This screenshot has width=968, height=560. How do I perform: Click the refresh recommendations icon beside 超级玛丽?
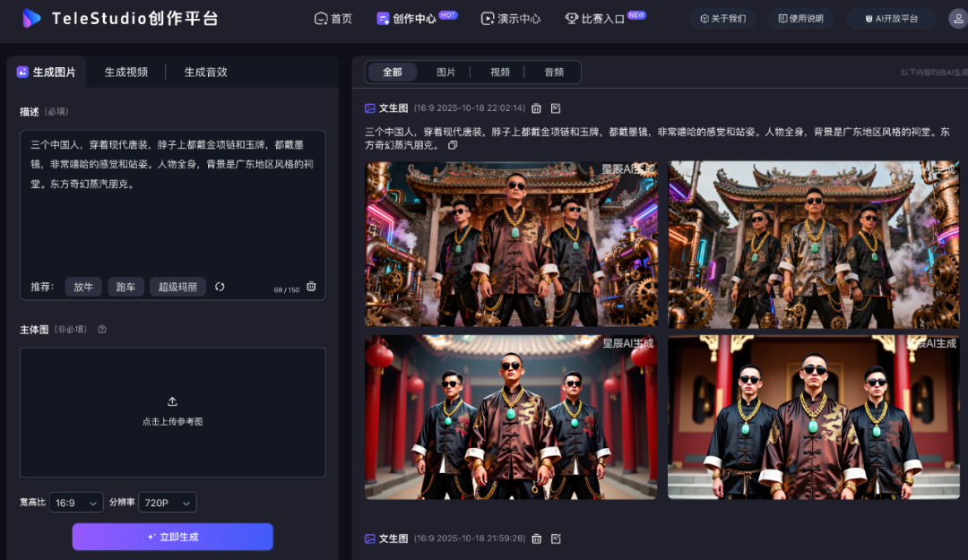[x=220, y=287]
